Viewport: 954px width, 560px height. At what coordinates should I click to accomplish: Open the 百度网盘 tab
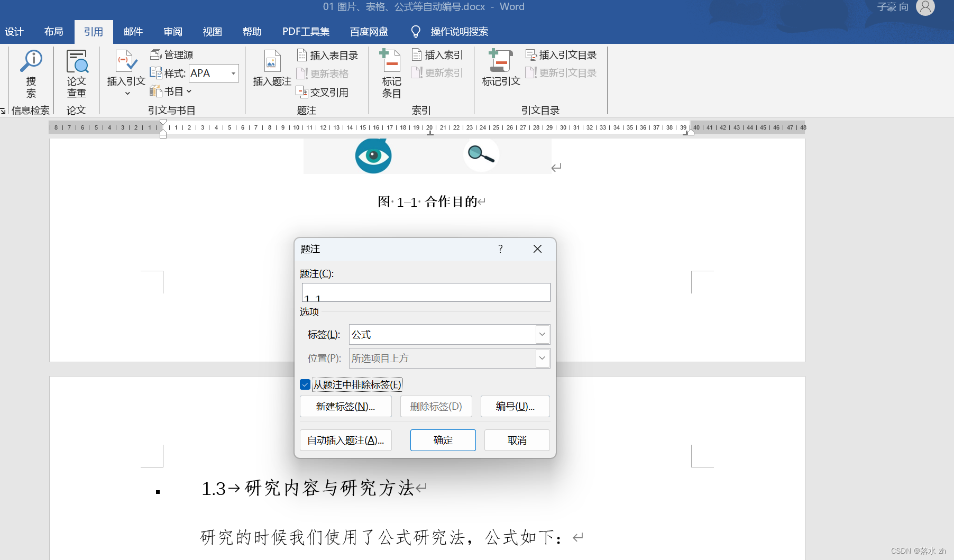pyautogui.click(x=369, y=32)
